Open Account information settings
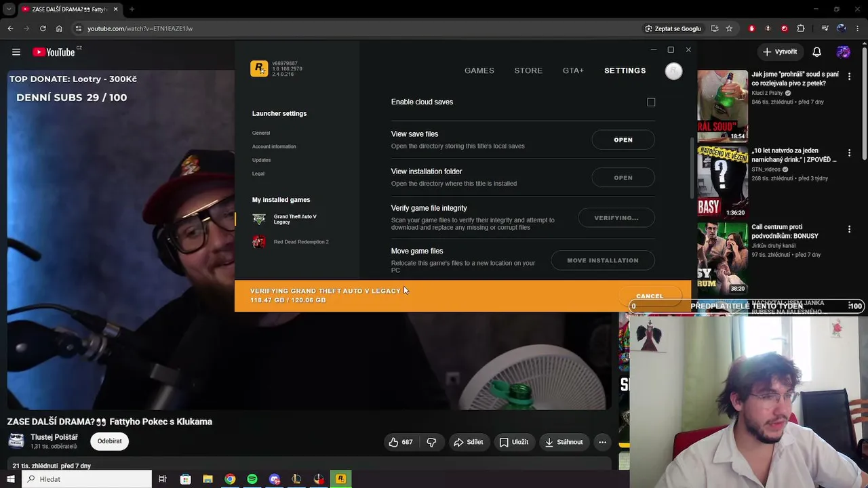This screenshot has height=488, width=868. pos(274,146)
